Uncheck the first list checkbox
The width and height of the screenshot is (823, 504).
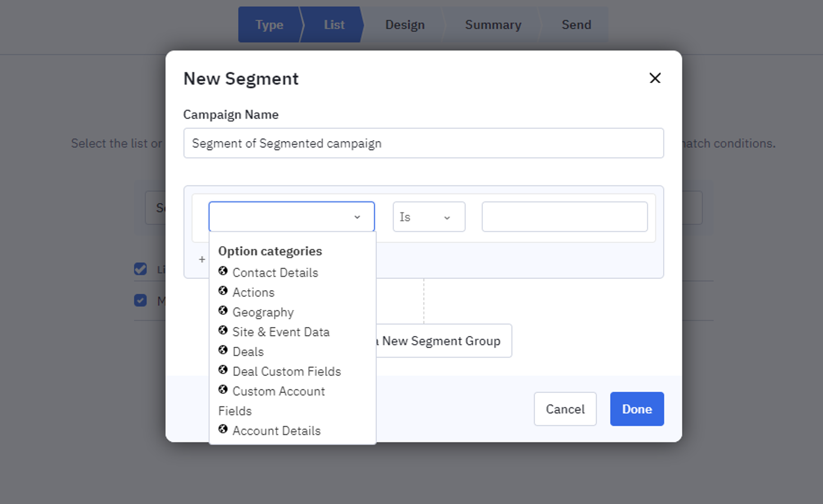141,269
